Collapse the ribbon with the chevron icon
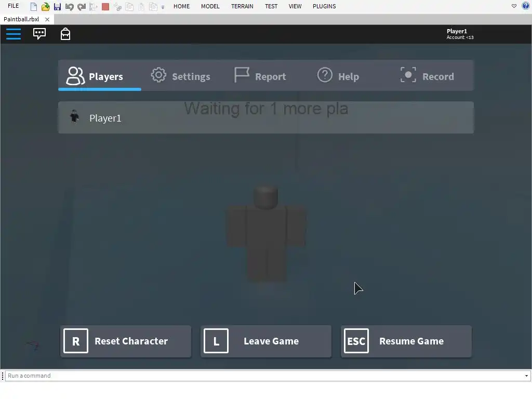Viewport: 532px width, 399px height. pos(514,6)
